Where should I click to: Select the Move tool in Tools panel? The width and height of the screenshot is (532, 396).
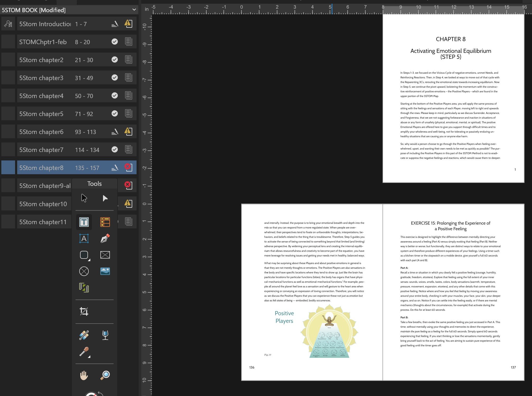pyautogui.click(x=84, y=197)
